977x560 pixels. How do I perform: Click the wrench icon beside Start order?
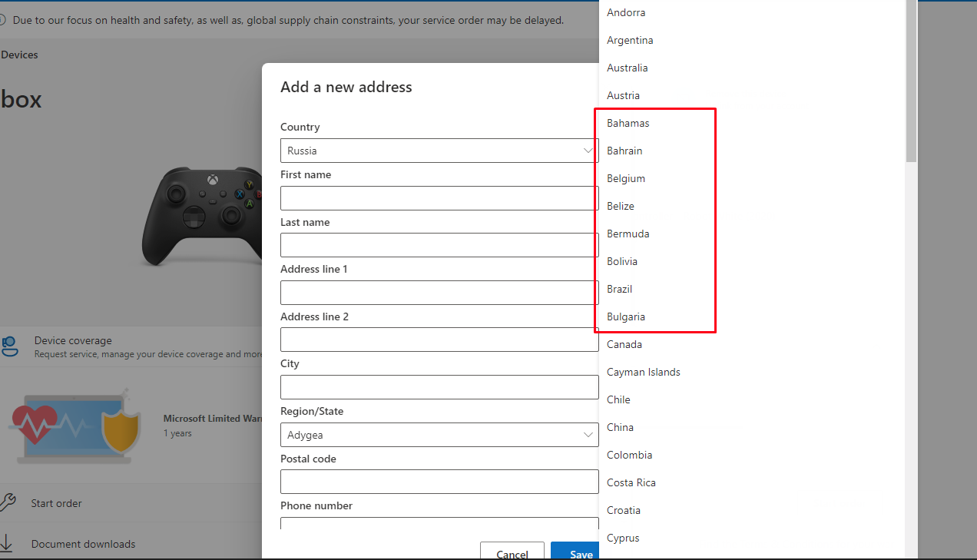(7, 503)
